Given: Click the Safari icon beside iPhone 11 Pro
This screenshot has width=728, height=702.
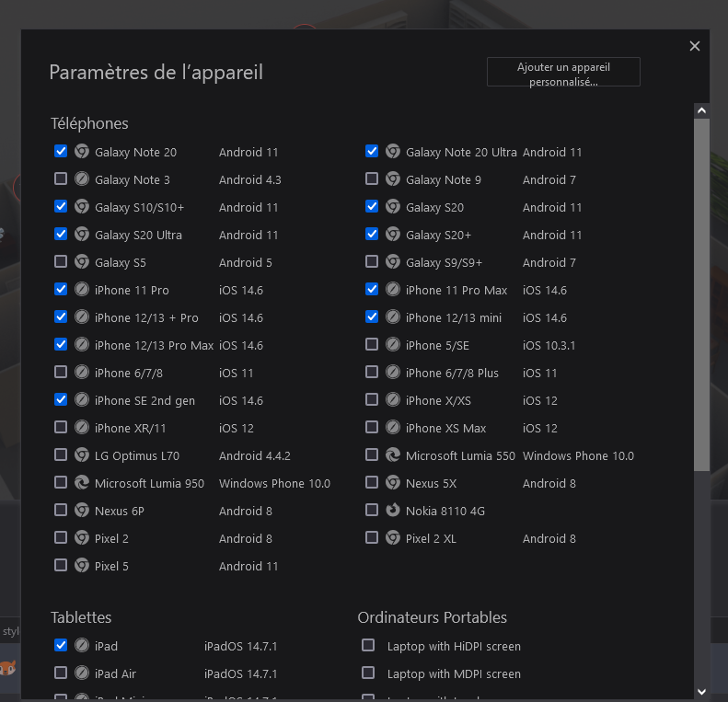Looking at the screenshot, I should (x=82, y=290).
